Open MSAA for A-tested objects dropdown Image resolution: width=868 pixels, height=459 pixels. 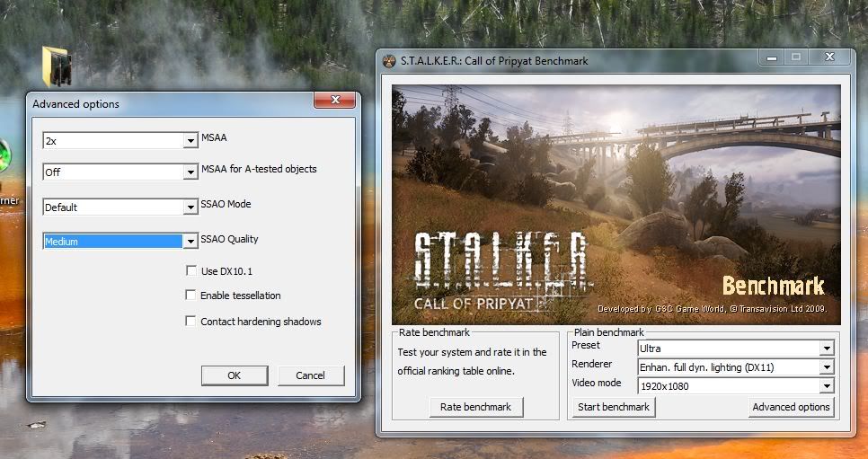(x=190, y=172)
